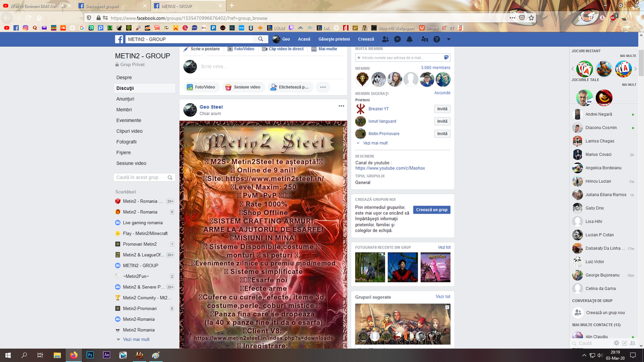The image size is (644, 362).
Task: Open the Mashox YouTube channel link
Action: point(390,168)
